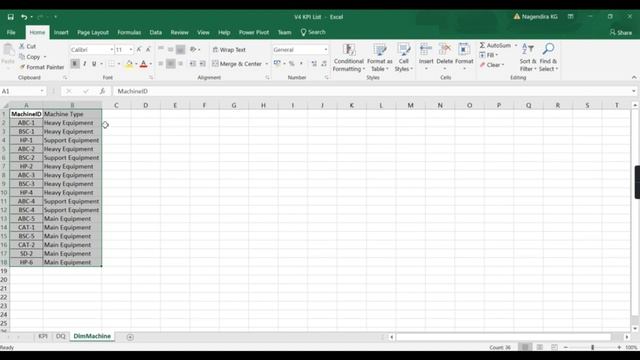Click the Copy command
The width and height of the screenshot is (640, 360).
coord(29,57)
